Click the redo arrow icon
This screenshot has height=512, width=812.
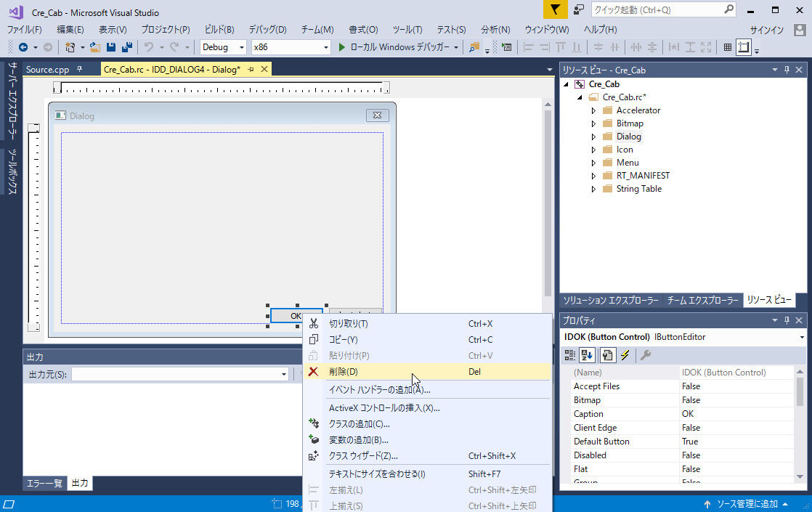click(x=174, y=47)
